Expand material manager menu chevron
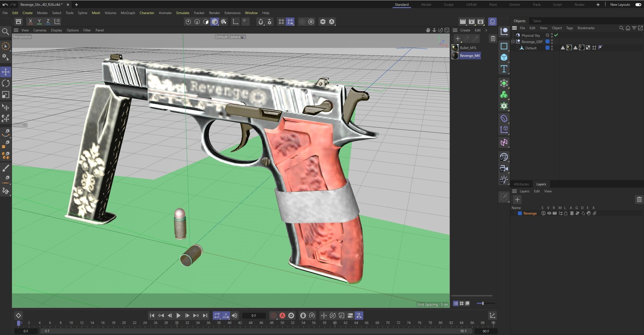 (x=486, y=30)
